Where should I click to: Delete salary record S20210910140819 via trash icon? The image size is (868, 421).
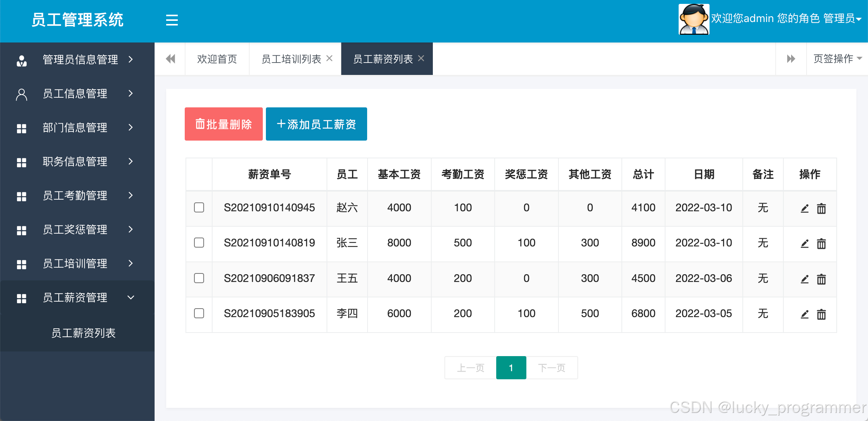(x=821, y=244)
